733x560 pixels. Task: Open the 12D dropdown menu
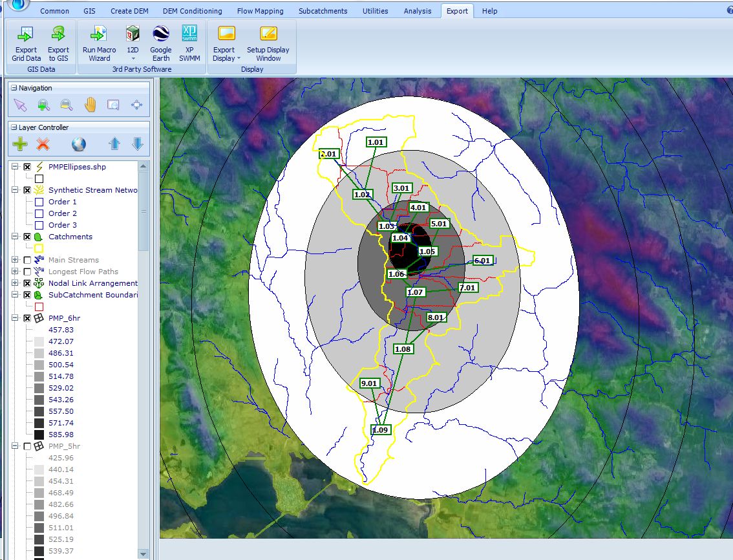click(x=133, y=58)
